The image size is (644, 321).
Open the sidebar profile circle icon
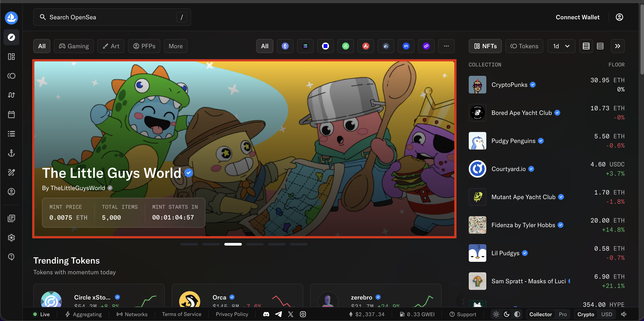click(11, 191)
